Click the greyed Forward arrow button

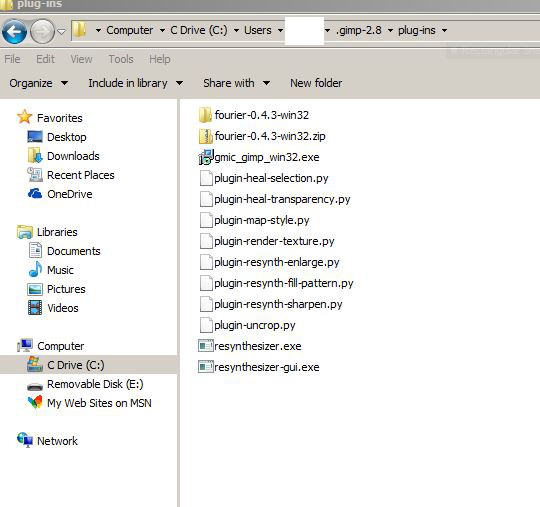click(x=42, y=32)
